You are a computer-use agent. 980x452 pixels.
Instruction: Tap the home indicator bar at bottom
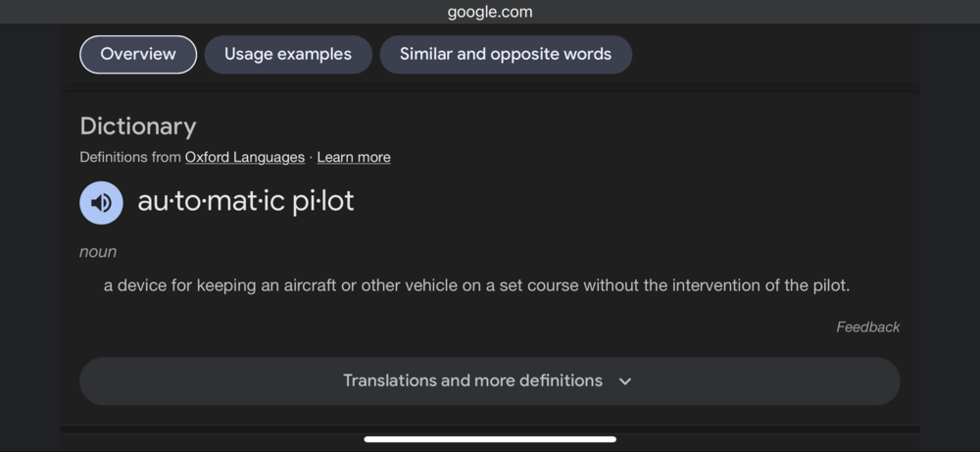[x=490, y=439]
